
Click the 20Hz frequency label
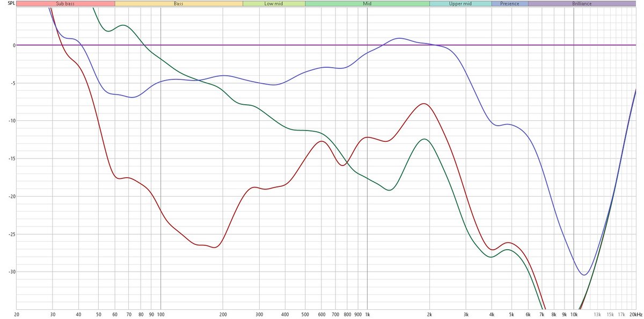tap(17, 315)
